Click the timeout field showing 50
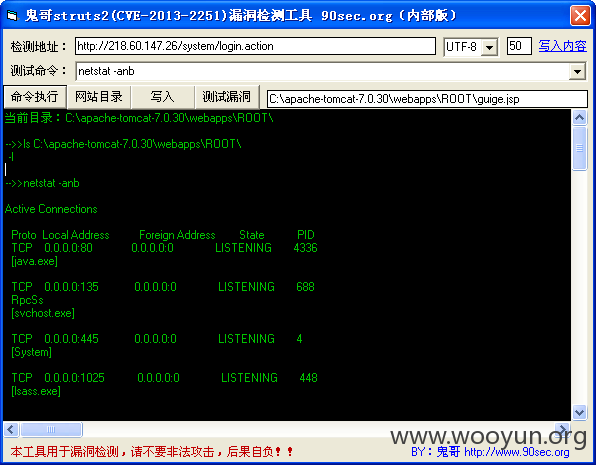The height and width of the screenshot is (465, 596). coord(519,46)
